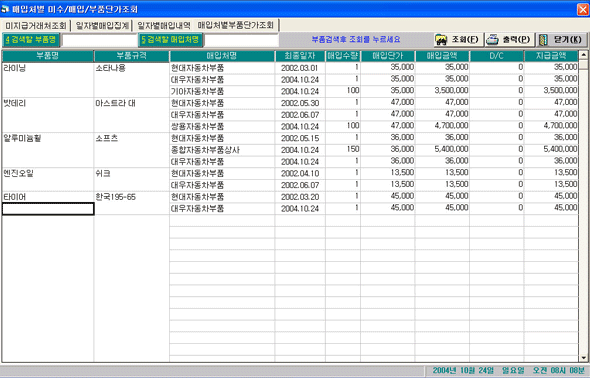Click the 5,400,000 purchase amount cell

click(x=442, y=150)
